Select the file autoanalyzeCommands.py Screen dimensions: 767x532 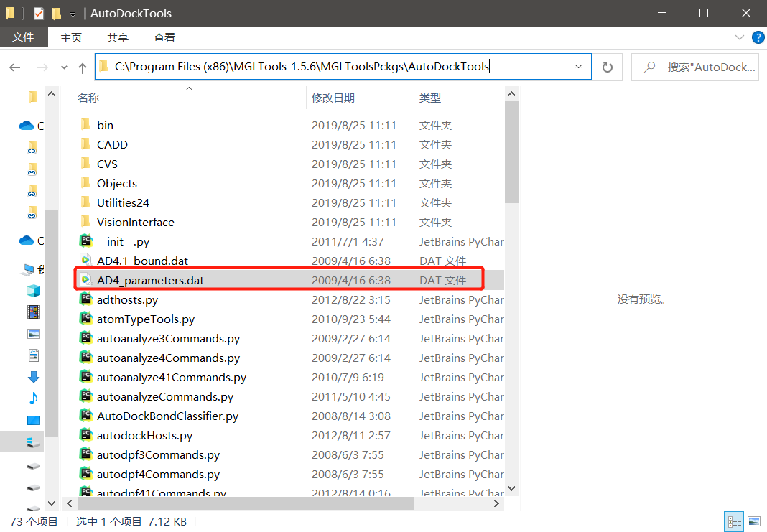coord(165,396)
